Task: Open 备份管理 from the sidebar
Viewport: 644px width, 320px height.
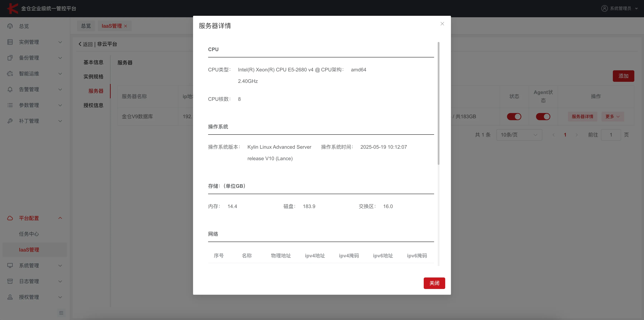Action: (x=10, y=58)
